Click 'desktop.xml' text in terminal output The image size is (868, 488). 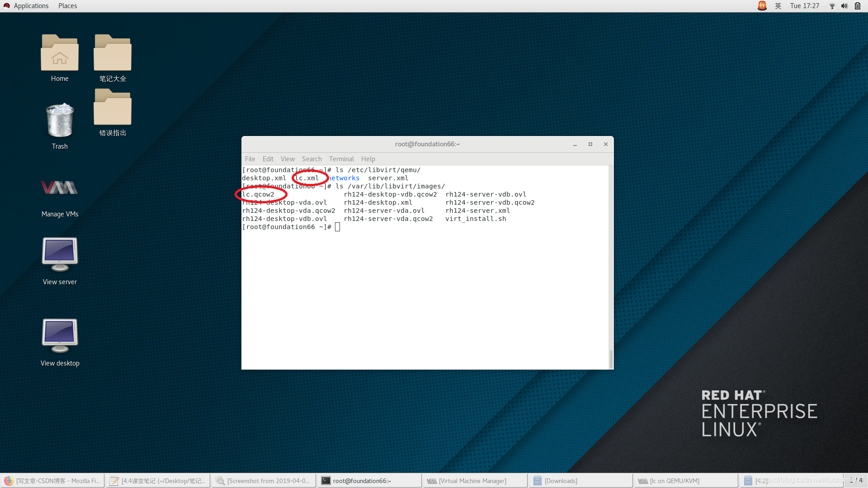(264, 178)
